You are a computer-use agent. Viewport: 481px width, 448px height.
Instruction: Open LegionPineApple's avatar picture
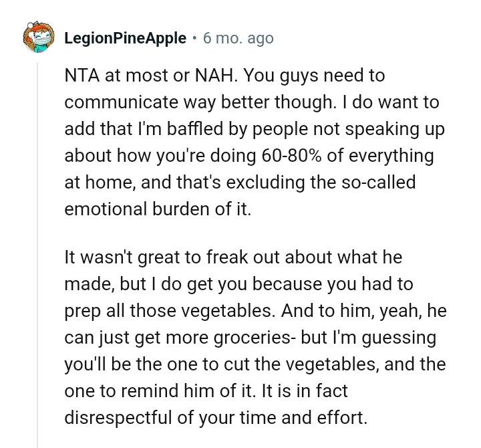point(38,38)
